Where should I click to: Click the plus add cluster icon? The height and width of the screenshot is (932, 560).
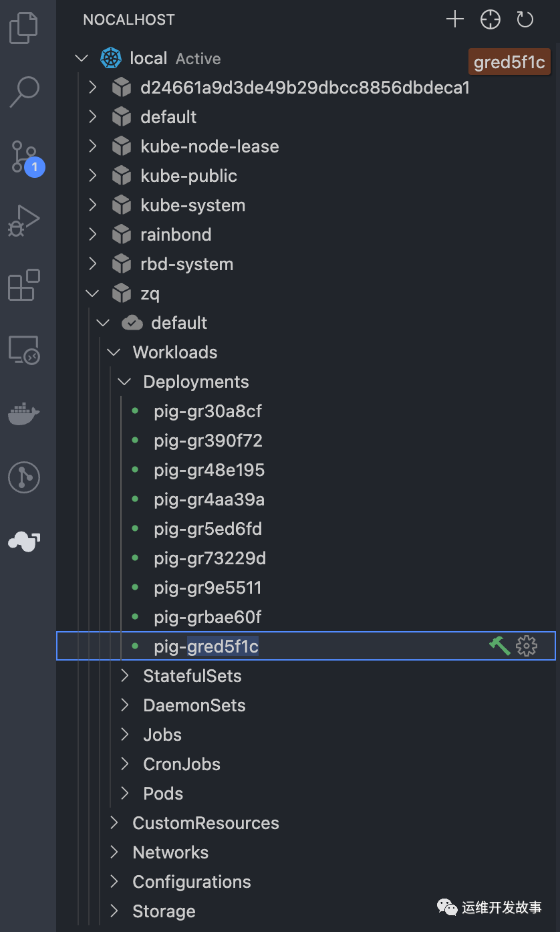point(454,20)
